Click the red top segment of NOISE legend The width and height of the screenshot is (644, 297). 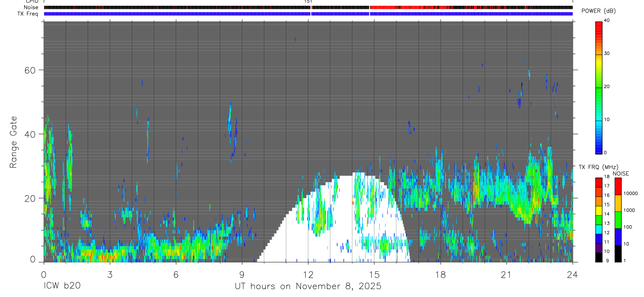618,186
